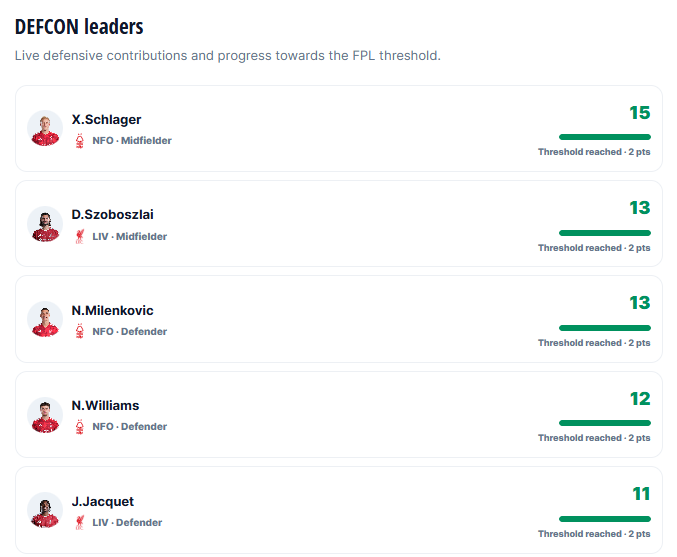Click Liverpool crest beside J.Jacquet
The height and width of the screenshot is (557, 677).
79,522
